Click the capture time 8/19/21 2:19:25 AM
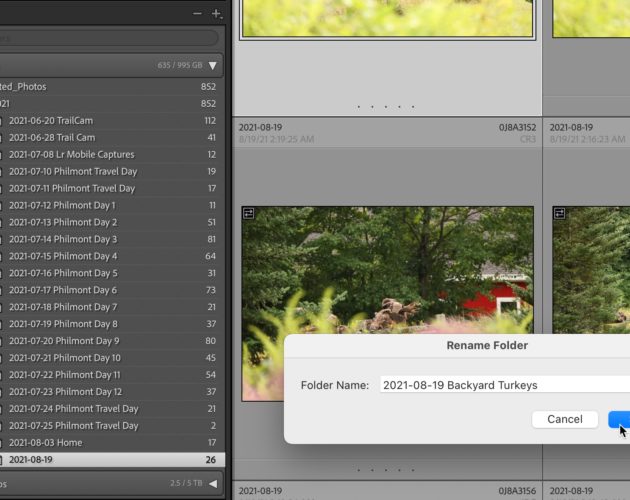Screen dimensions: 630x500 276,139
